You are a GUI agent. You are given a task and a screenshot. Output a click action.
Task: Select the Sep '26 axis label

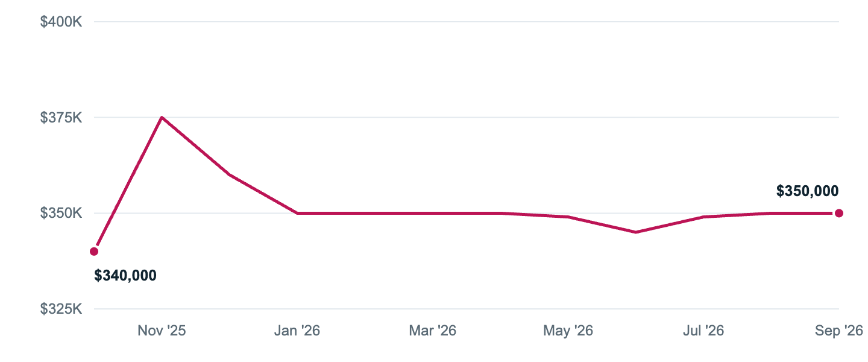[x=838, y=331]
